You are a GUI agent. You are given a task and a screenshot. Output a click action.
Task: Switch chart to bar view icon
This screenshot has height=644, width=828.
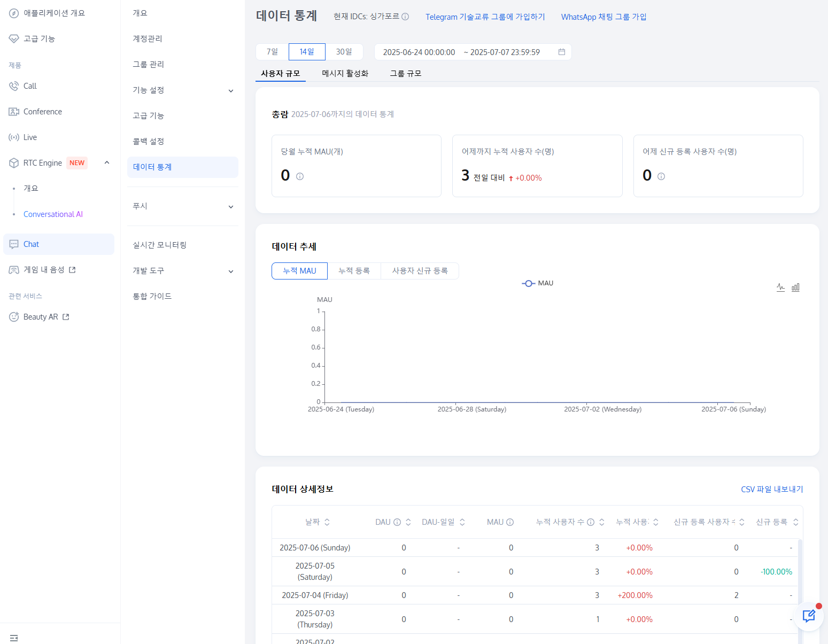pos(795,288)
